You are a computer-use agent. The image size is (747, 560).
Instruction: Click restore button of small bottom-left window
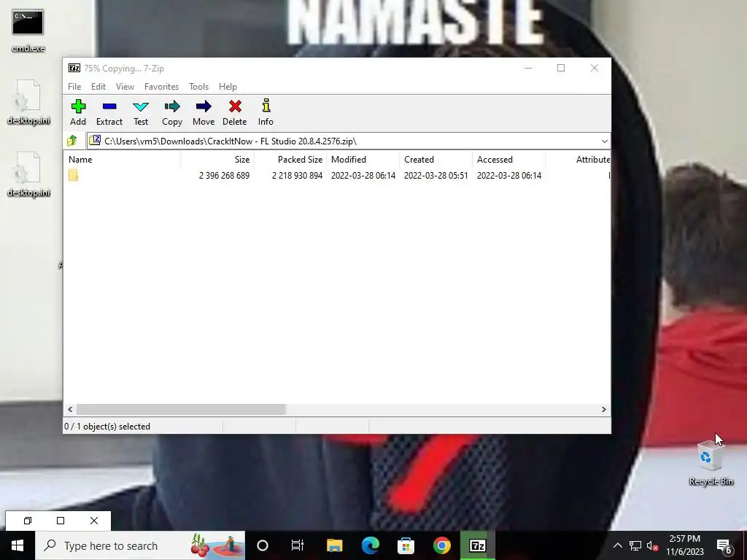click(28, 521)
